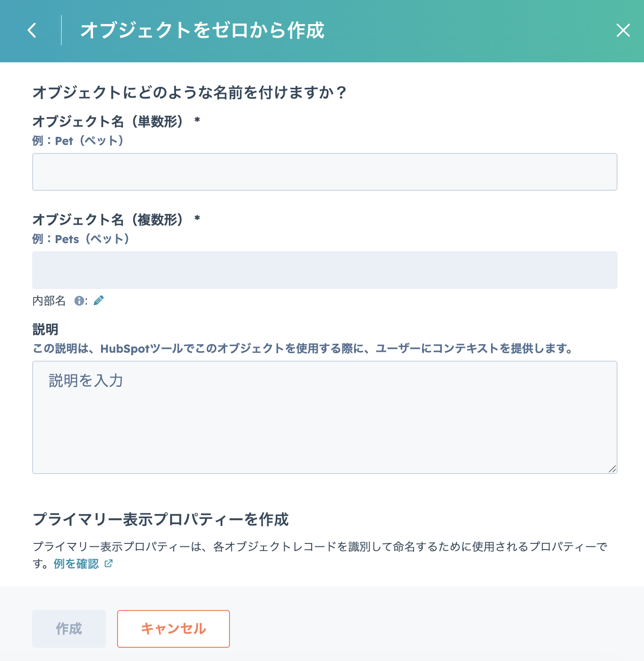Click into the 説明を入力 text area
644x661 pixels.
(x=325, y=417)
